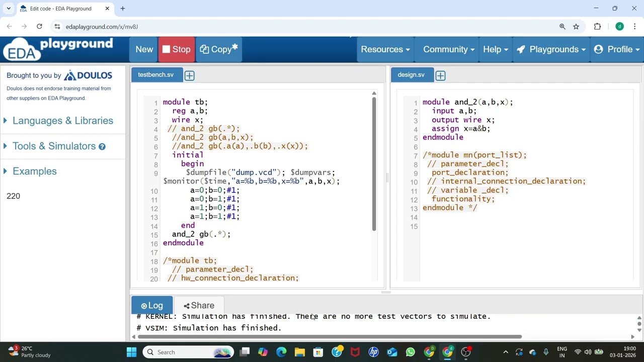644x362 pixels.
Task: Open the Resources dropdown menu
Action: [385, 49]
